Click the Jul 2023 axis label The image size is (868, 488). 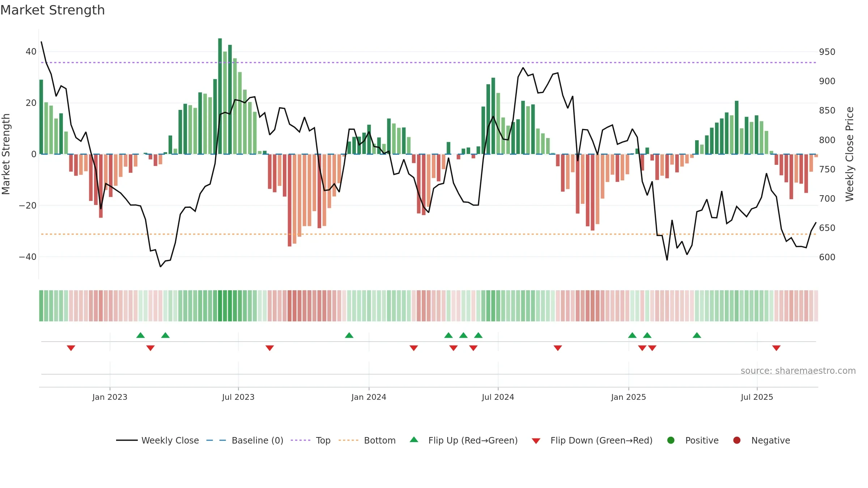click(x=238, y=397)
